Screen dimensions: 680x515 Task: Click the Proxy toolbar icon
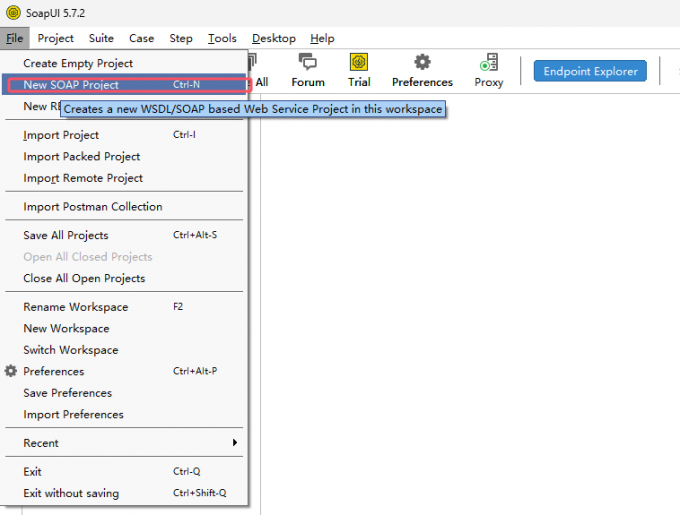pyautogui.click(x=488, y=70)
